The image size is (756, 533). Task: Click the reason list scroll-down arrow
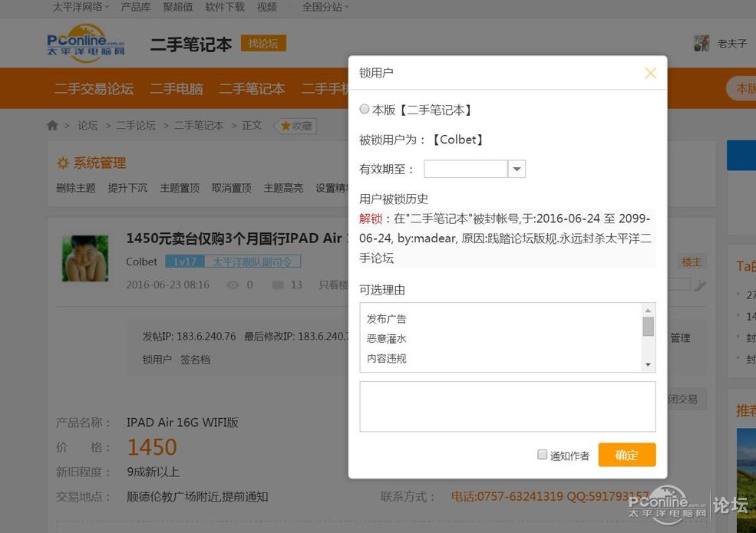pos(648,365)
